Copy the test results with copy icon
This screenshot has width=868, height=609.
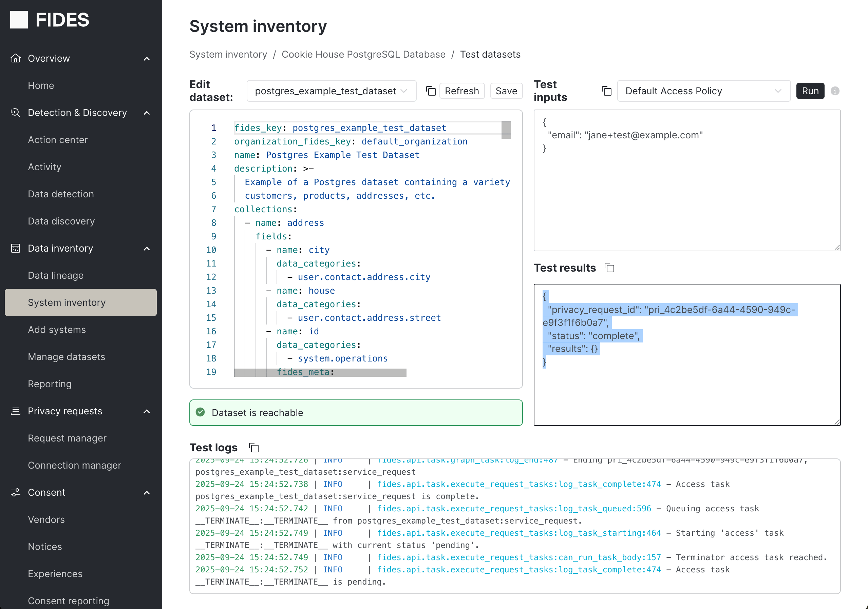click(x=609, y=268)
